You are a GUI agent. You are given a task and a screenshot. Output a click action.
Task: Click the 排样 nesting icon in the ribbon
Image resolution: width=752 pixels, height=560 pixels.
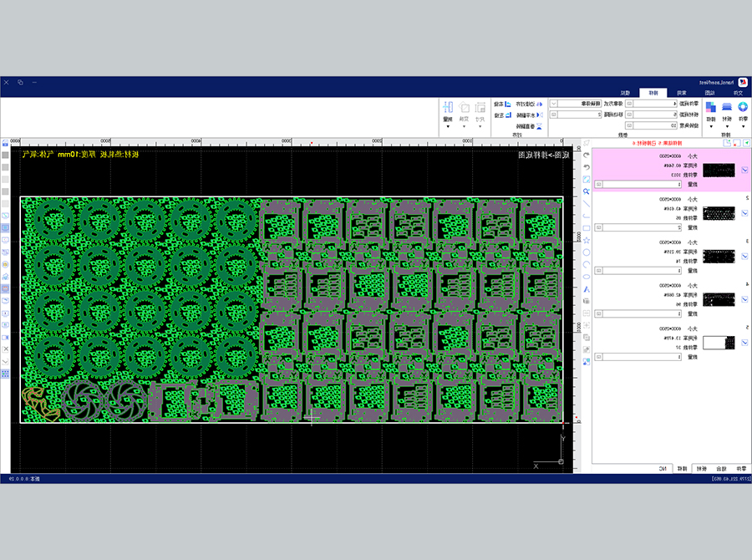tap(711, 106)
